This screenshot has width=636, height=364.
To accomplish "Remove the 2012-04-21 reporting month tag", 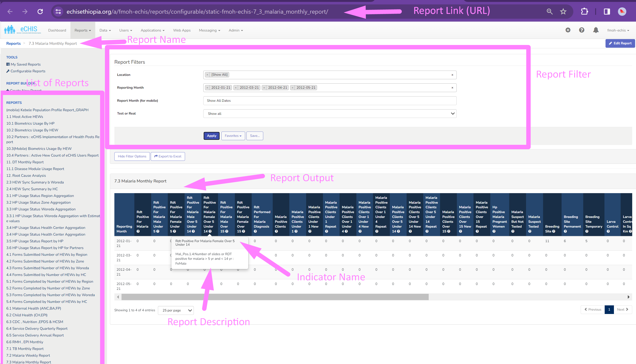I will pos(264,87).
